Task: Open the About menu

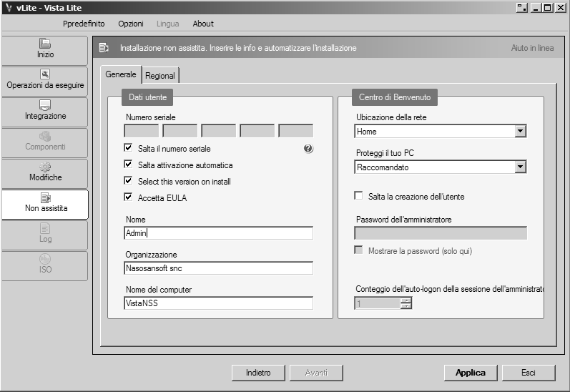Action: (x=203, y=24)
